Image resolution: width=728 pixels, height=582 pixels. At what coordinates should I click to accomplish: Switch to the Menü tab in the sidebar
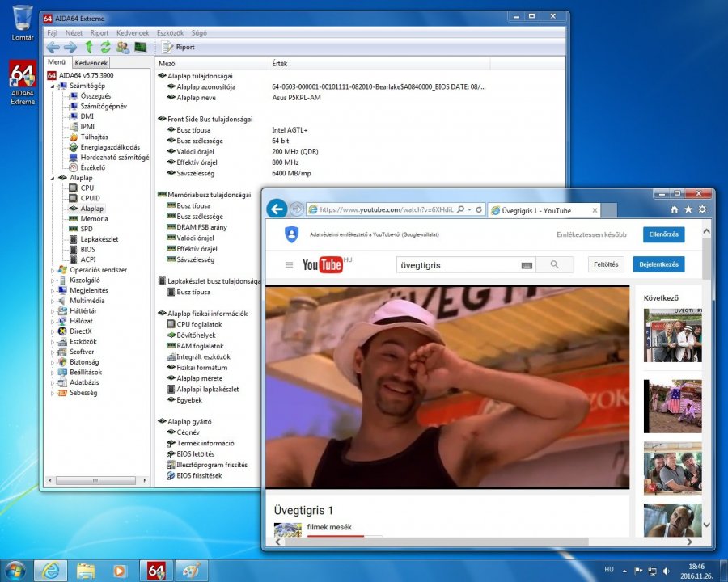(x=57, y=61)
